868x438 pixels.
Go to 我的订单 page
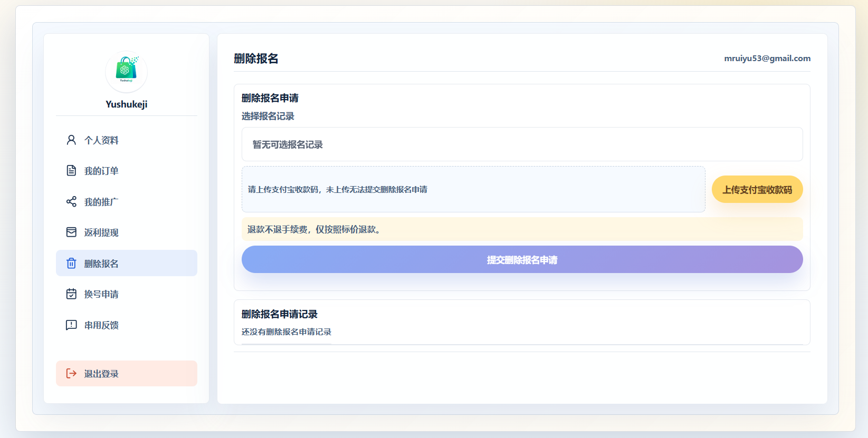(127, 171)
